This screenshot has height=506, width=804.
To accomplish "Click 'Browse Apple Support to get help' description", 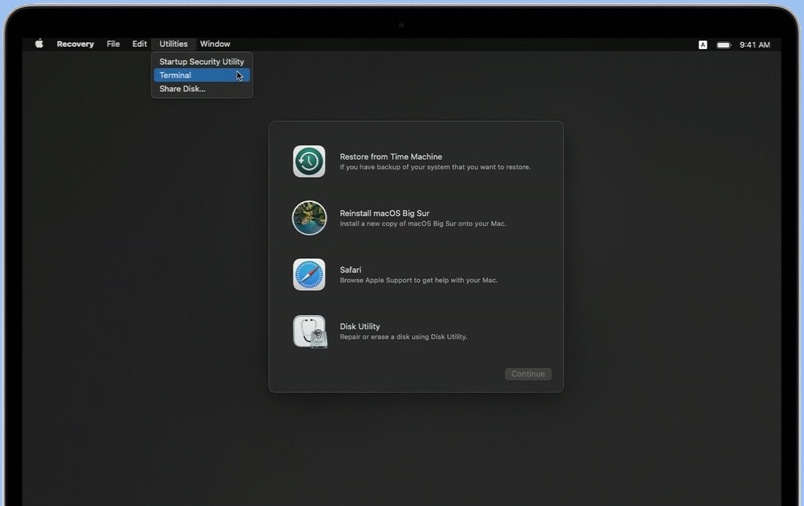I will [x=418, y=280].
